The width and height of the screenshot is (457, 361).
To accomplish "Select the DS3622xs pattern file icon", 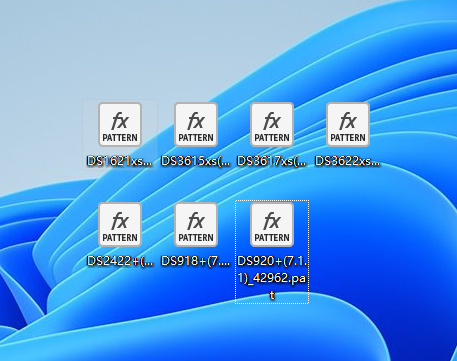I will click(348, 124).
